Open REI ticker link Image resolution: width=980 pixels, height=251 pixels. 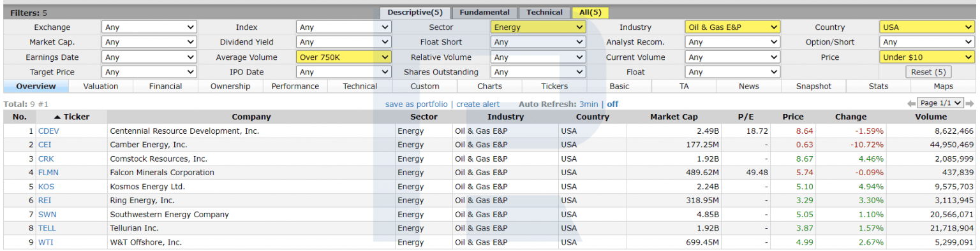tap(45, 200)
